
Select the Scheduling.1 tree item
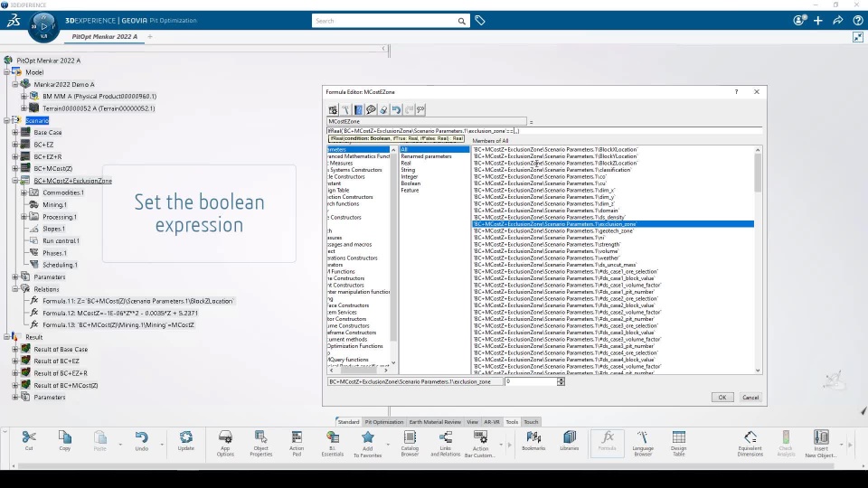coord(60,265)
